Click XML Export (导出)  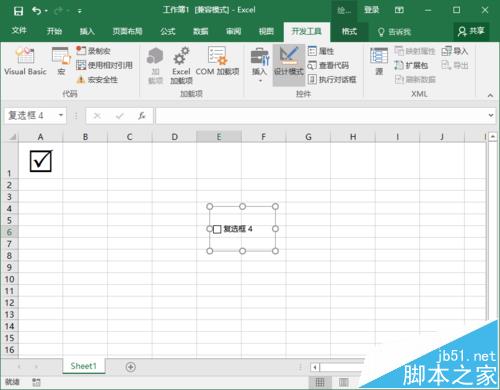[x=455, y=65]
